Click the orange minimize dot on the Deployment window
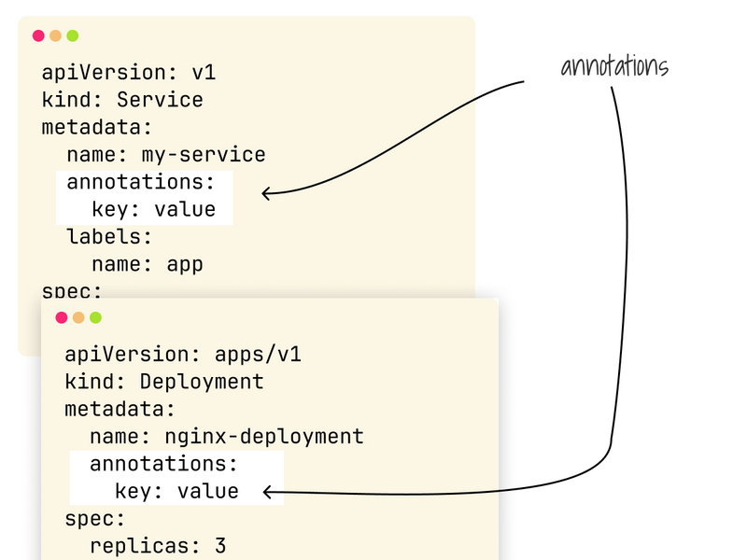 78,317
